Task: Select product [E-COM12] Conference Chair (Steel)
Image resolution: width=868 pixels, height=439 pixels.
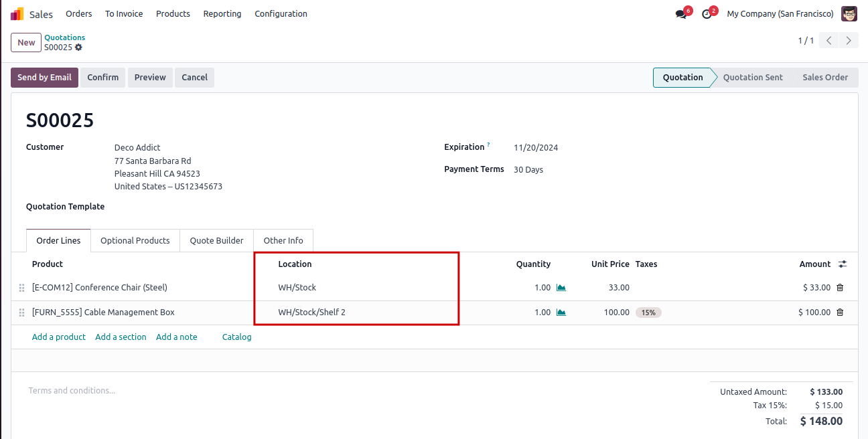Action: (100, 288)
